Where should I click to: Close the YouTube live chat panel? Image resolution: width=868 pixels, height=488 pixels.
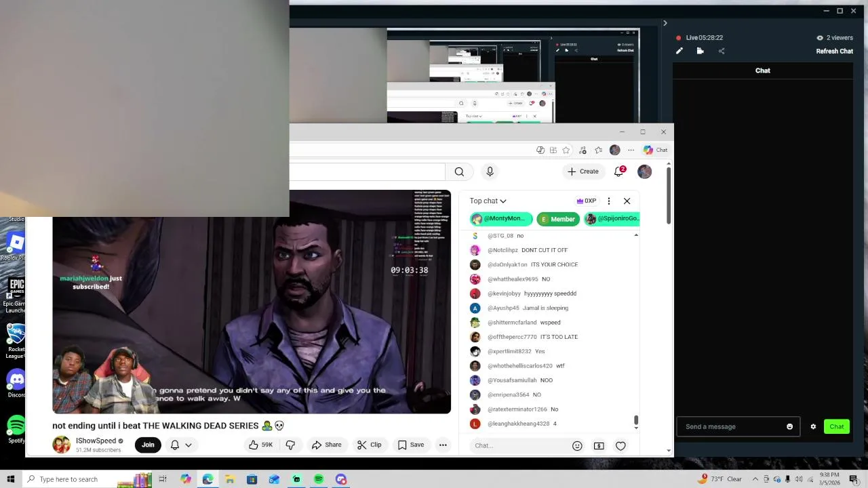coord(627,201)
